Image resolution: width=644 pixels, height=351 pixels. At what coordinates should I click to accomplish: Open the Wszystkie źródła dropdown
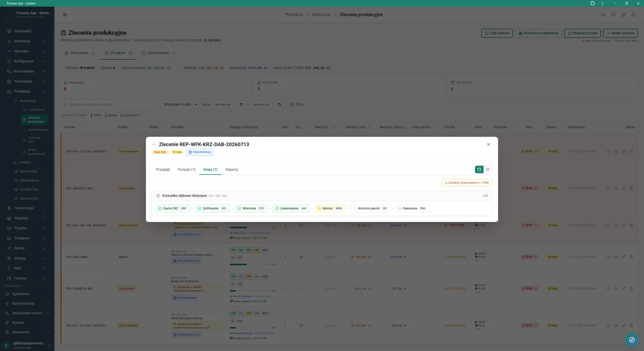180,105
